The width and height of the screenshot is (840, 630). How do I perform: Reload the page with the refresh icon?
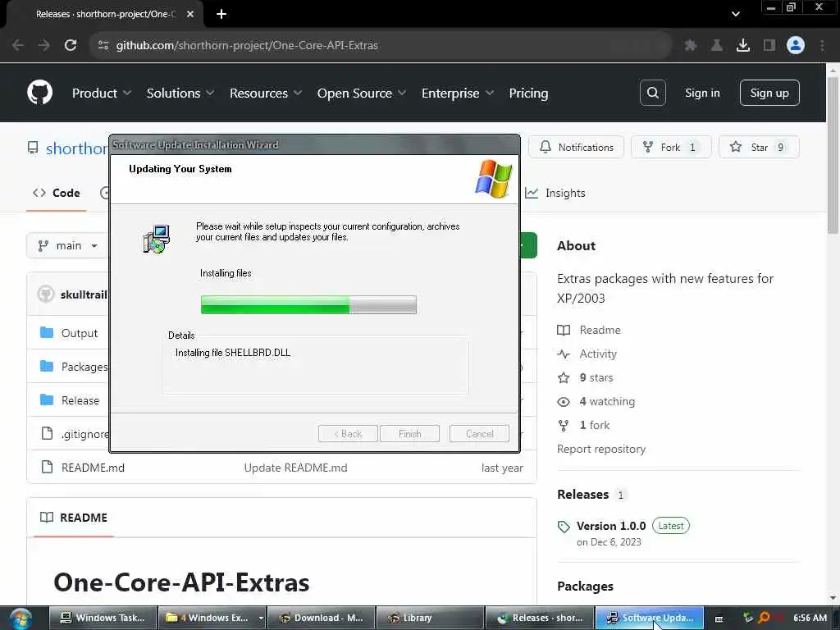71,45
